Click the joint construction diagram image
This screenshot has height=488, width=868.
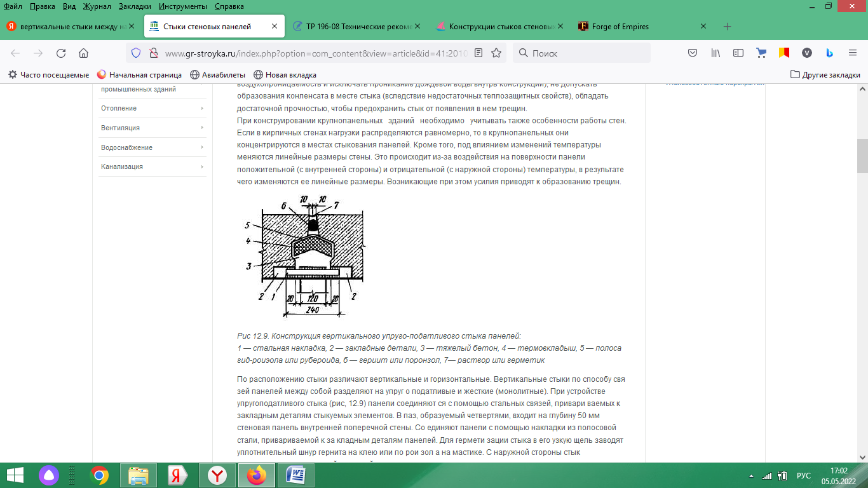(306, 256)
